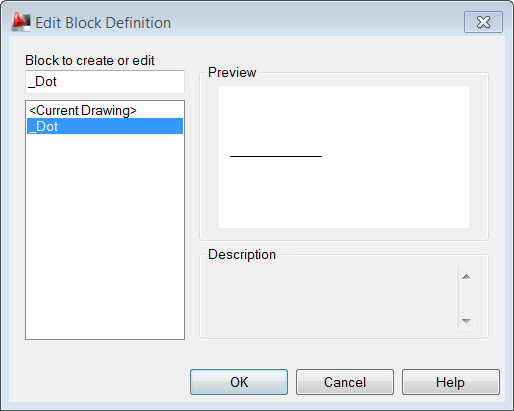Viewport: 514px width, 411px height.
Task: Focus the block name field containing _Dot
Action: [105, 82]
